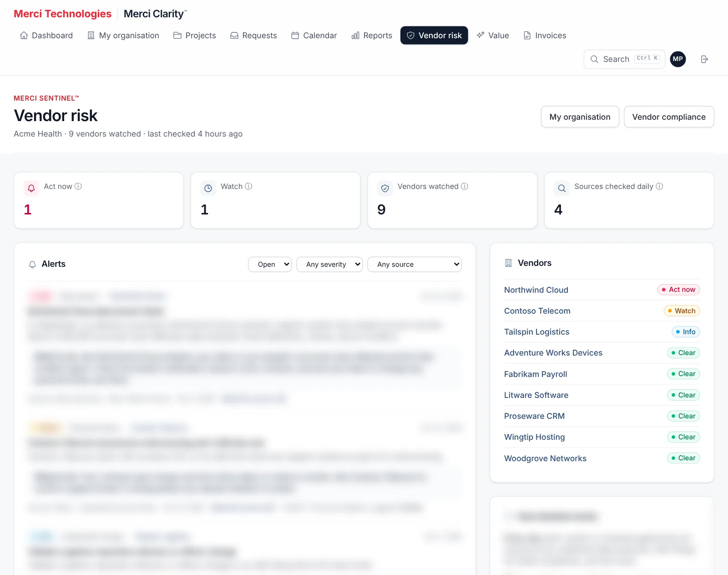
Task: Open the Open status filter dropdown
Action: (x=270, y=265)
